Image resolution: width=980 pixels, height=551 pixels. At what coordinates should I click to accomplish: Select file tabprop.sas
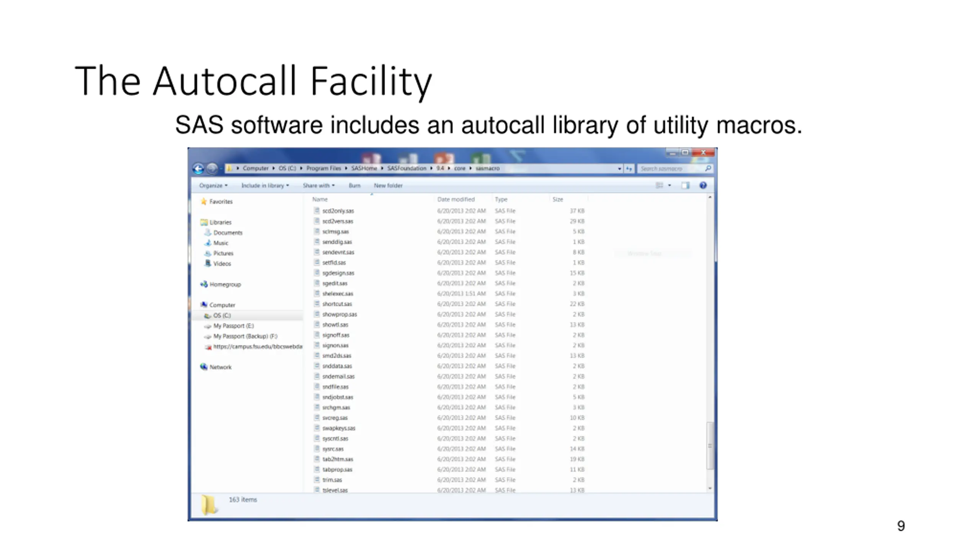[x=337, y=469]
